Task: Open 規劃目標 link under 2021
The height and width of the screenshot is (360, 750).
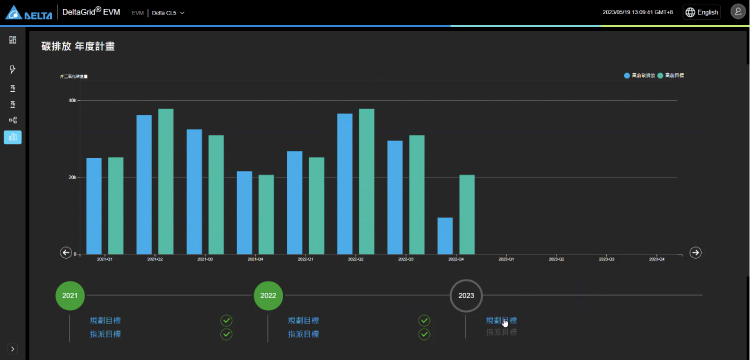Action: pyautogui.click(x=105, y=320)
